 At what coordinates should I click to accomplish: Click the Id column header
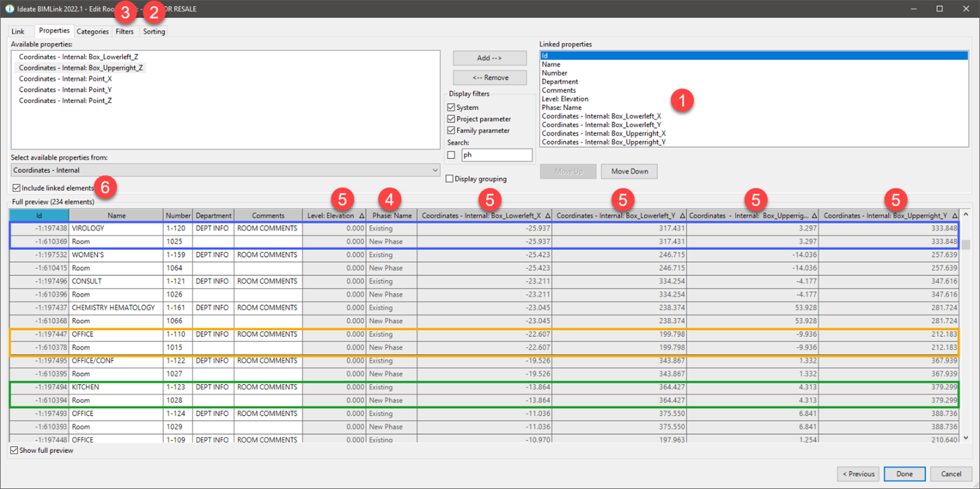(39, 216)
